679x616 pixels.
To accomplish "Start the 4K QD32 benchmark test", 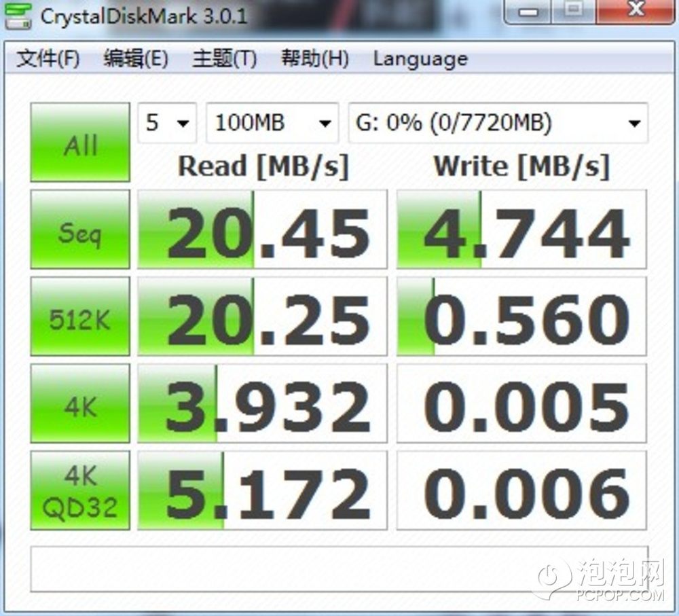I will pyautogui.click(x=80, y=490).
